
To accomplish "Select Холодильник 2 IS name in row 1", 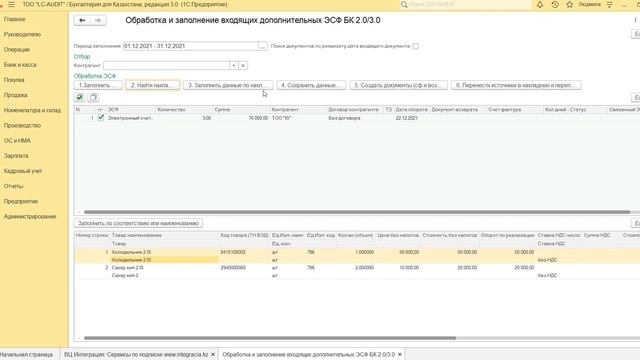I will point(164,252).
